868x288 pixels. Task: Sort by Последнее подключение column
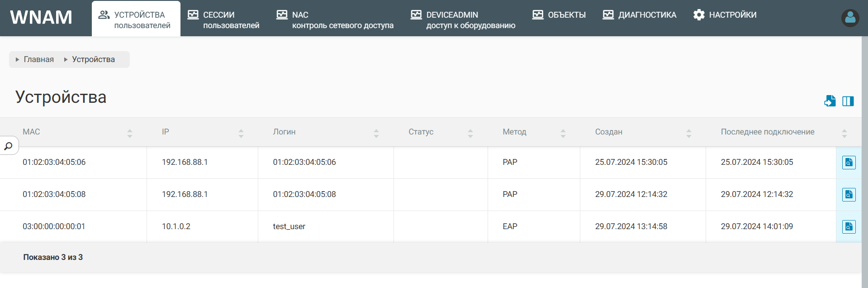tap(844, 133)
